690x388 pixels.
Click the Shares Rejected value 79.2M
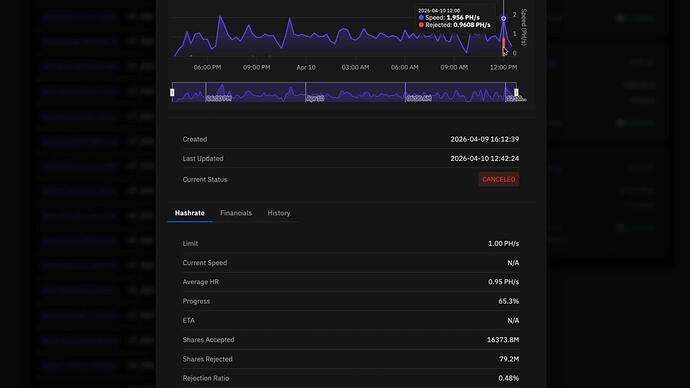click(509, 359)
